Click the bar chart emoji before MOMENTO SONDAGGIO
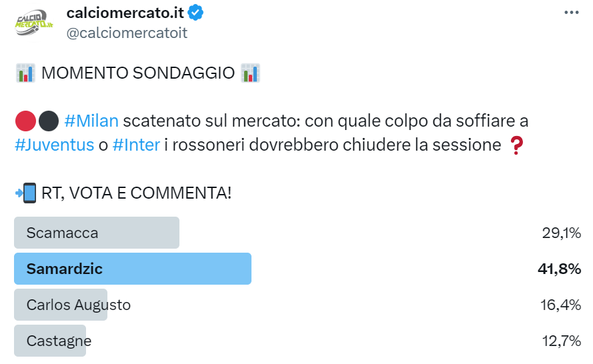The image size is (593, 364). 25,73
